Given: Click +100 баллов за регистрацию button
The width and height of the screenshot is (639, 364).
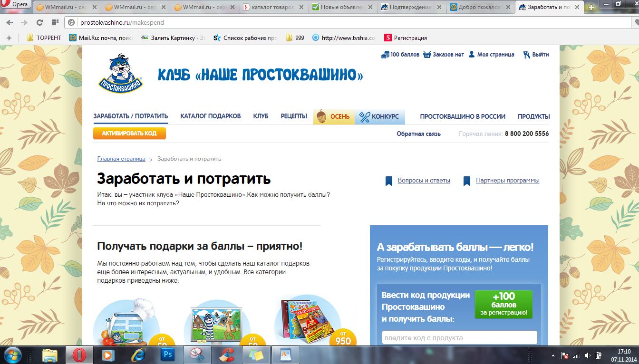Looking at the screenshot, I should [503, 304].
